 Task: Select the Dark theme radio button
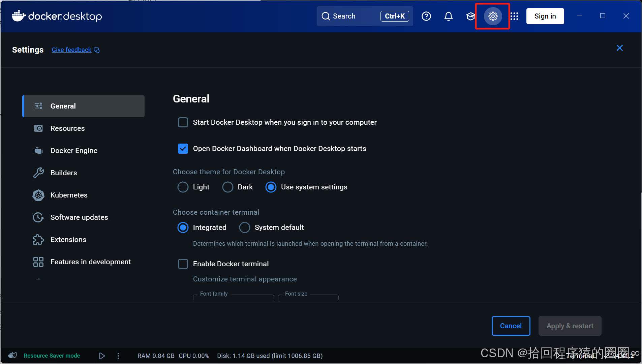[x=228, y=187]
